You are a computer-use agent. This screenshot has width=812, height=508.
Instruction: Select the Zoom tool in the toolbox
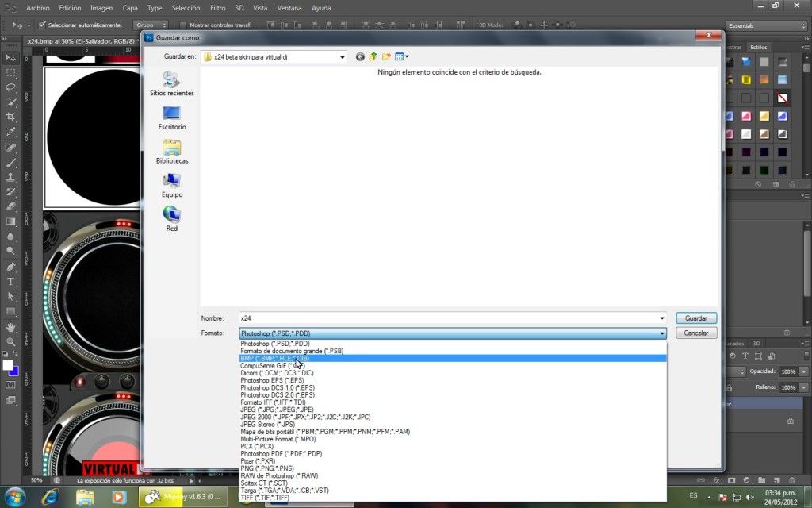click(x=10, y=342)
